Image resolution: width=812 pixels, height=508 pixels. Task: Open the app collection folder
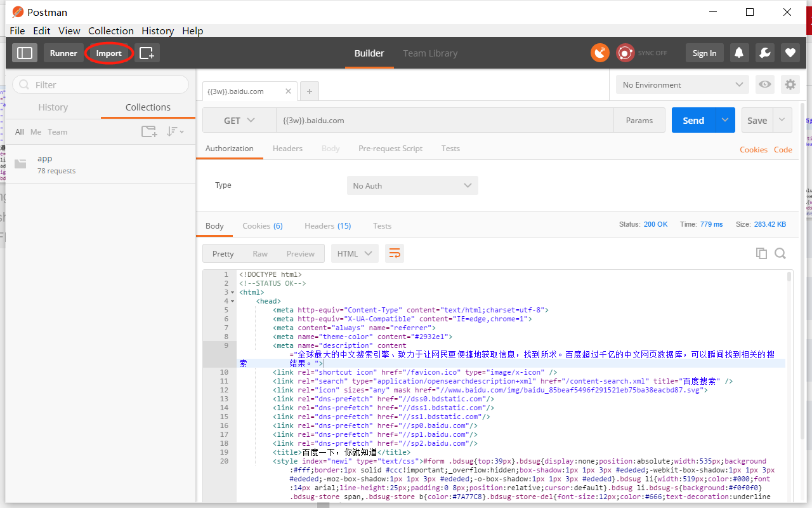(x=100, y=164)
